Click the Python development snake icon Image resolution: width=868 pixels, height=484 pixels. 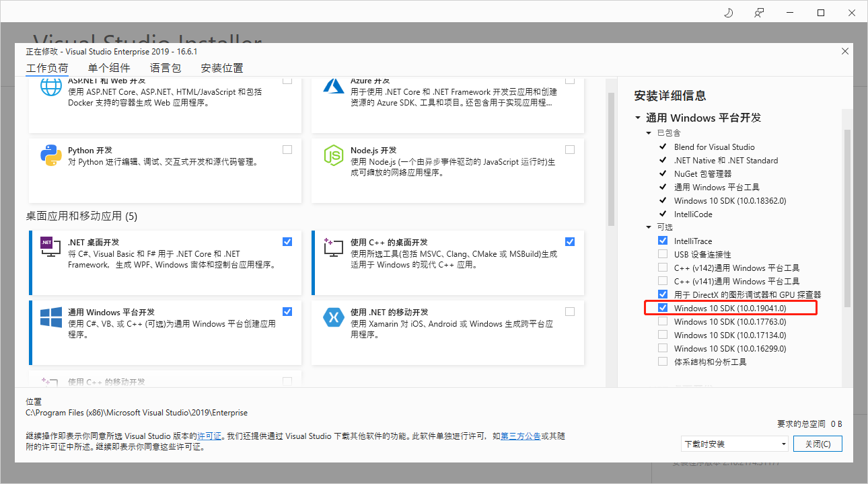coord(51,155)
